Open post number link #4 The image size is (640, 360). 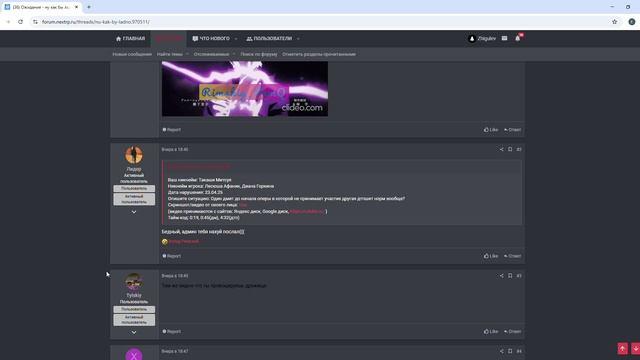point(519,351)
